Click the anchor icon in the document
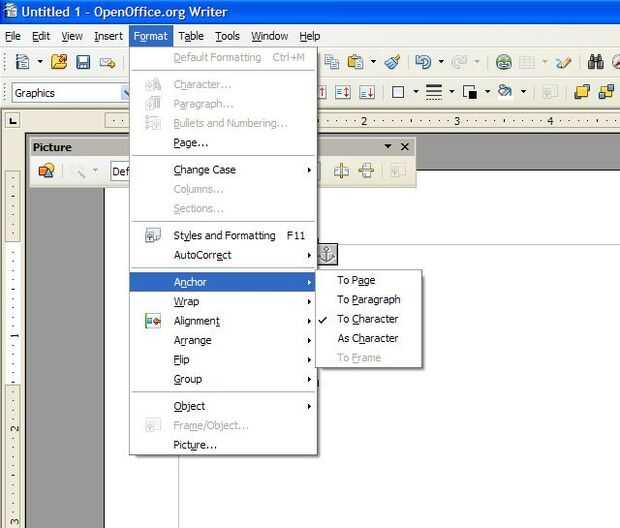Image resolution: width=620 pixels, height=528 pixels. pyautogui.click(x=327, y=254)
